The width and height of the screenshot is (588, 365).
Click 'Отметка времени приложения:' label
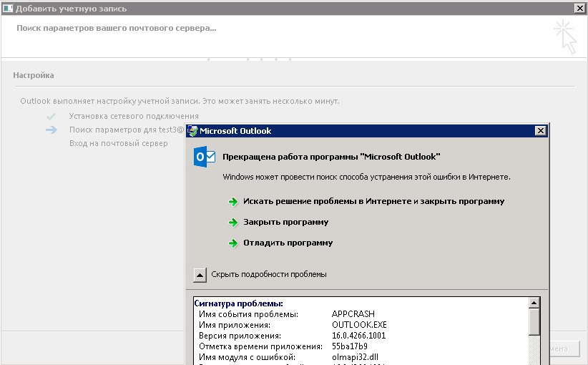(260, 346)
